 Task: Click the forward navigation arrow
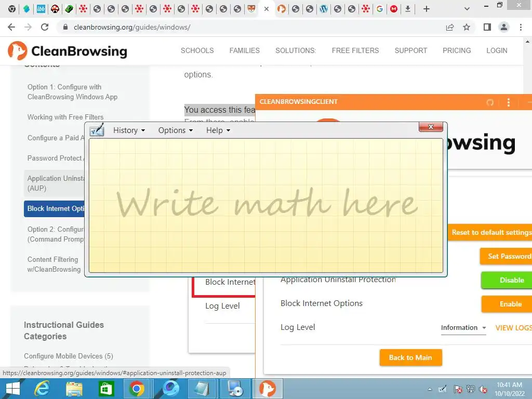[28, 27]
